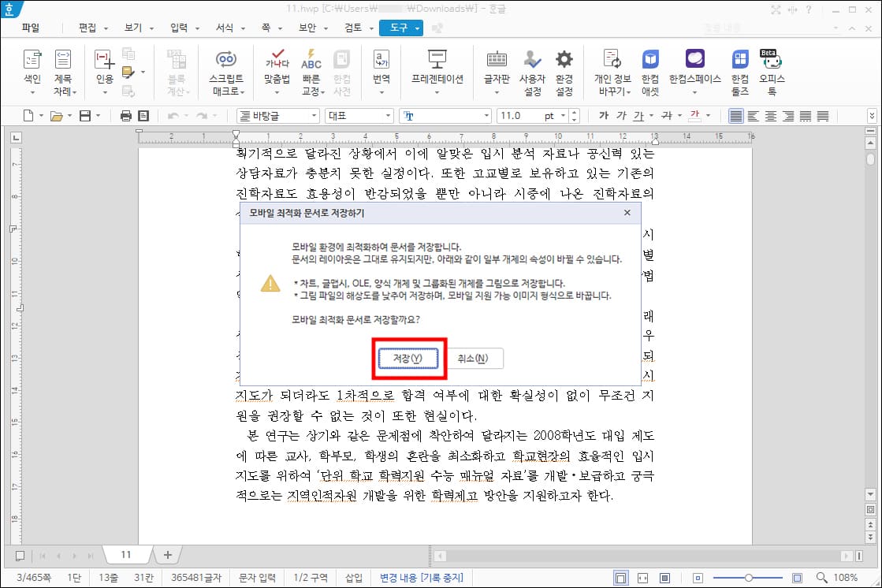The image size is (882, 588).
Task: Open the 바탕글 style dropdown
Action: pyautogui.click(x=314, y=115)
